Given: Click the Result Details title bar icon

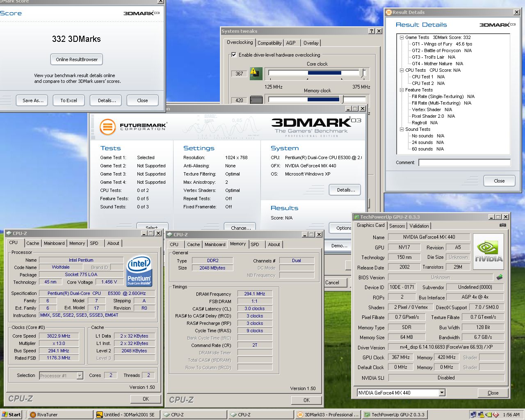Looking at the screenshot, I should (389, 12).
